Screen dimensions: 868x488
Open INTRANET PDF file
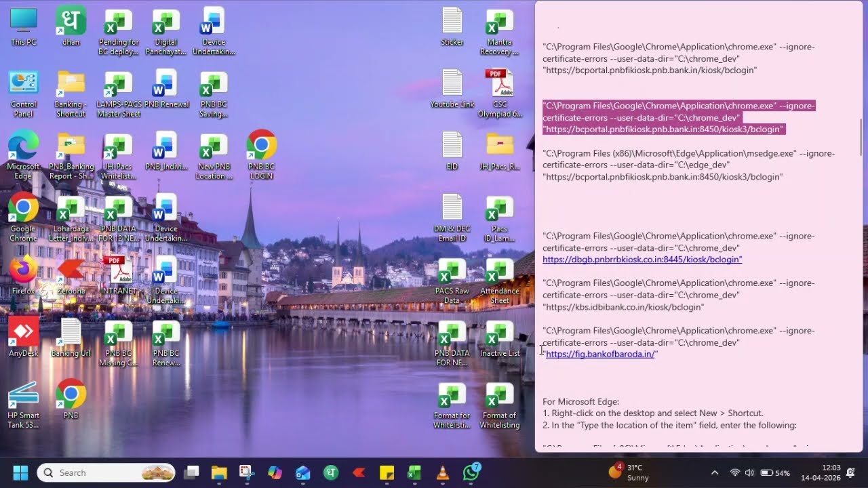118,275
